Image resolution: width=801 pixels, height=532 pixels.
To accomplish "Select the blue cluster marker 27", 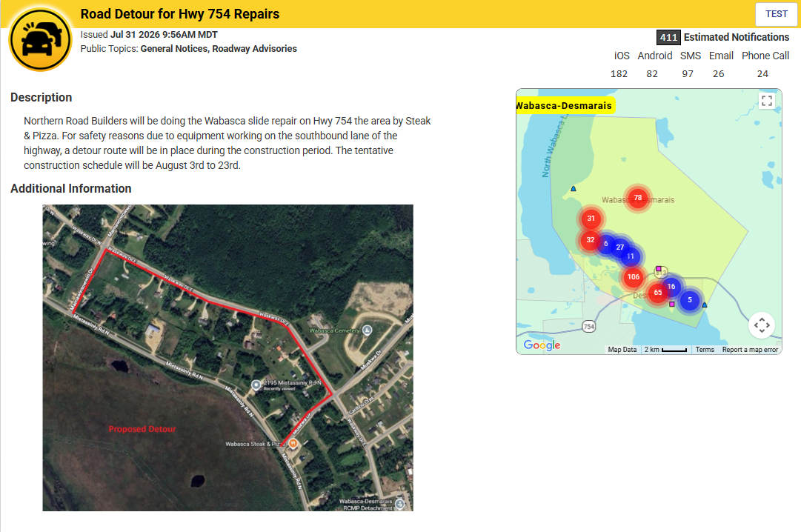I will [x=619, y=247].
